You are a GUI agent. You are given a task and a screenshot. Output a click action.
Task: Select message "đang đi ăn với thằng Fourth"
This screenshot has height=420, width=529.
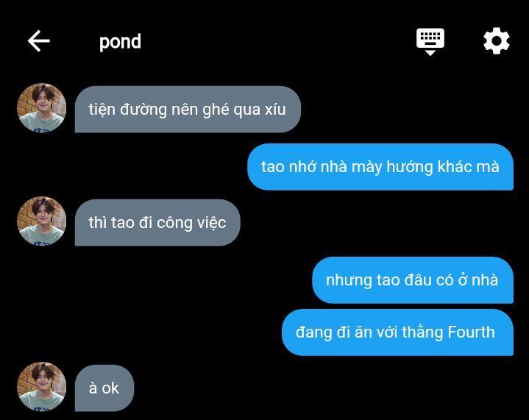pos(397,332)
